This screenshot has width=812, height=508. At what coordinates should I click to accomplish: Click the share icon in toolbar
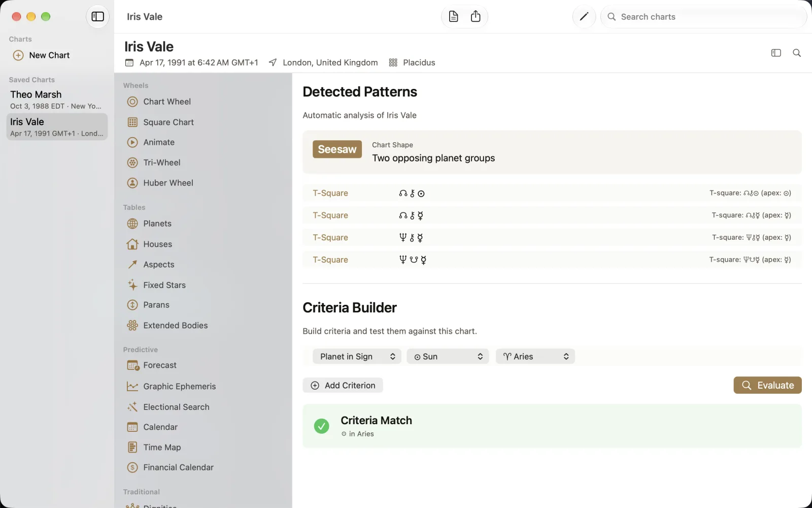[476, 17]
